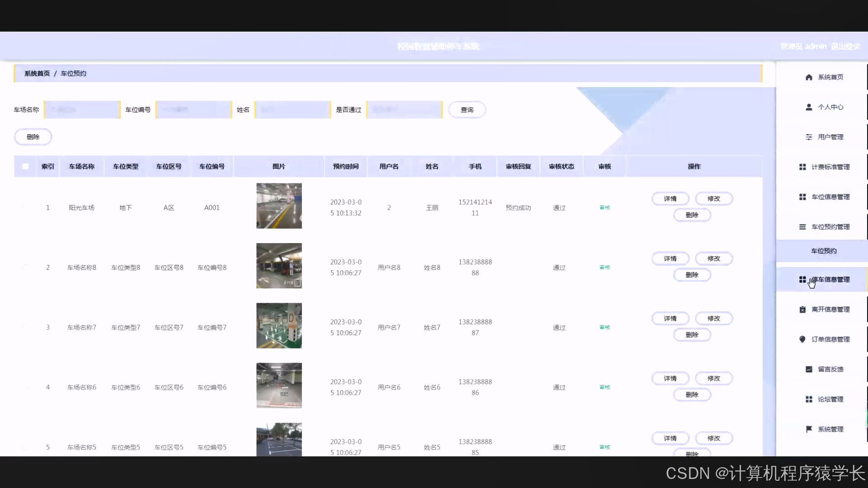Viewport: 868px width, 488px height.
Task: Click the 系统管理 flag icon
Action: (x=809, y=429)
